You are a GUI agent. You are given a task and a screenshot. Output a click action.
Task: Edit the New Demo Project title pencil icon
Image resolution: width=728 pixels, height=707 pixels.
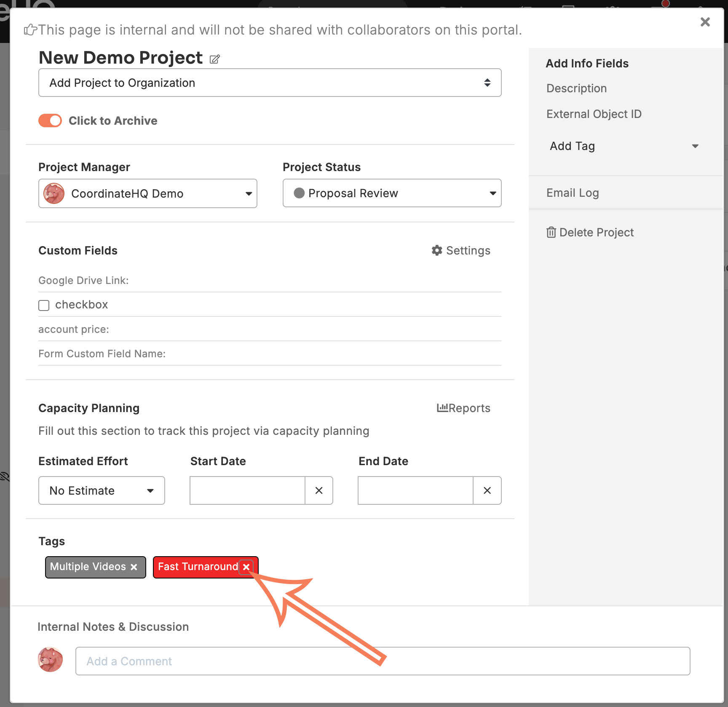[x=215, y=59]
